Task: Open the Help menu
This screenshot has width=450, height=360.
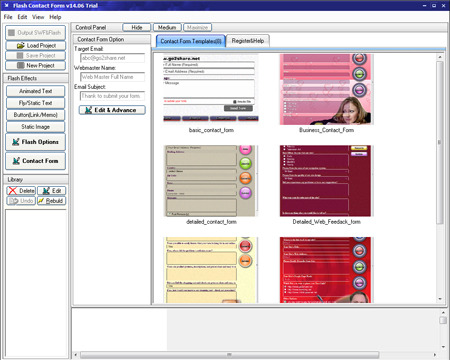Action: pyautogui.click(x=55, y=17)
